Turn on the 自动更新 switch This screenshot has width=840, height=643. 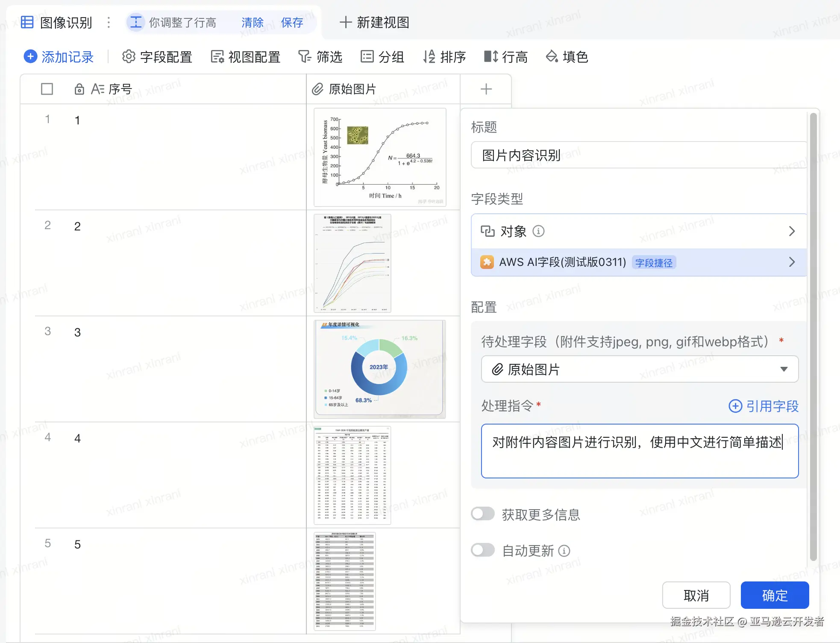coord(483,550)
